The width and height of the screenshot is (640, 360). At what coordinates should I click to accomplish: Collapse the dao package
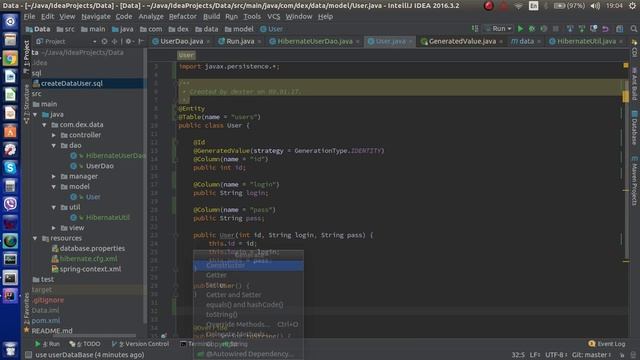(54, 146)
